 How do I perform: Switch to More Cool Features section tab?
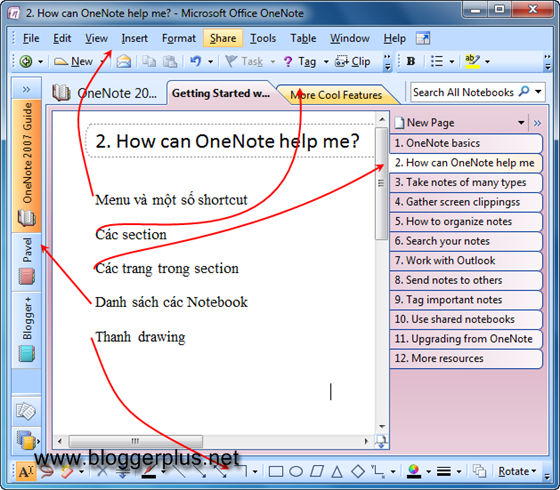(336, 95)
